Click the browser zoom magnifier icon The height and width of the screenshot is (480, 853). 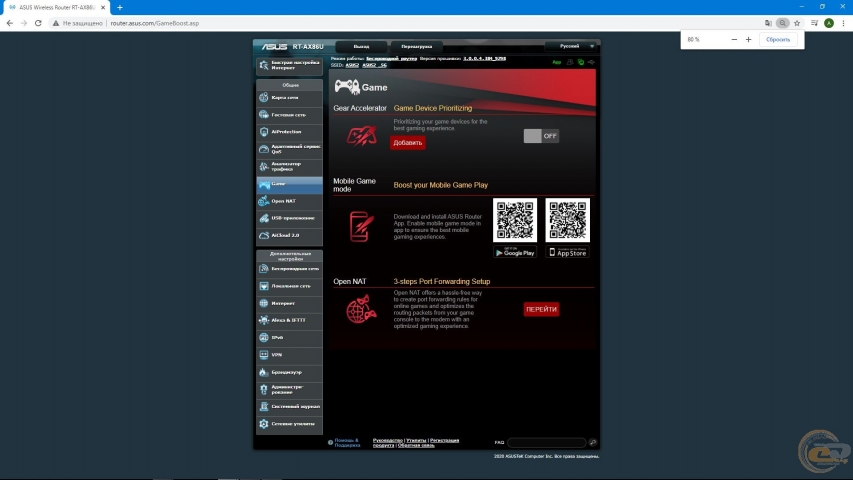coord(782,23)
